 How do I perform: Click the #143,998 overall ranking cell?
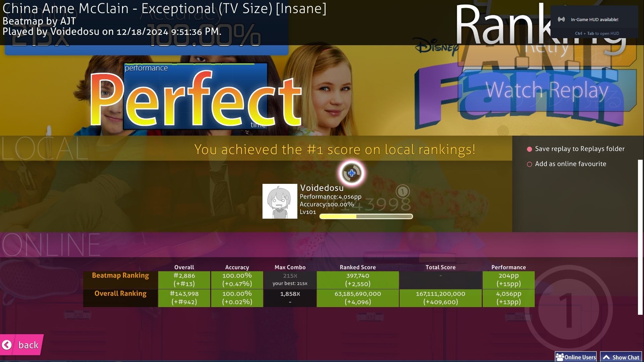[184, 298]
